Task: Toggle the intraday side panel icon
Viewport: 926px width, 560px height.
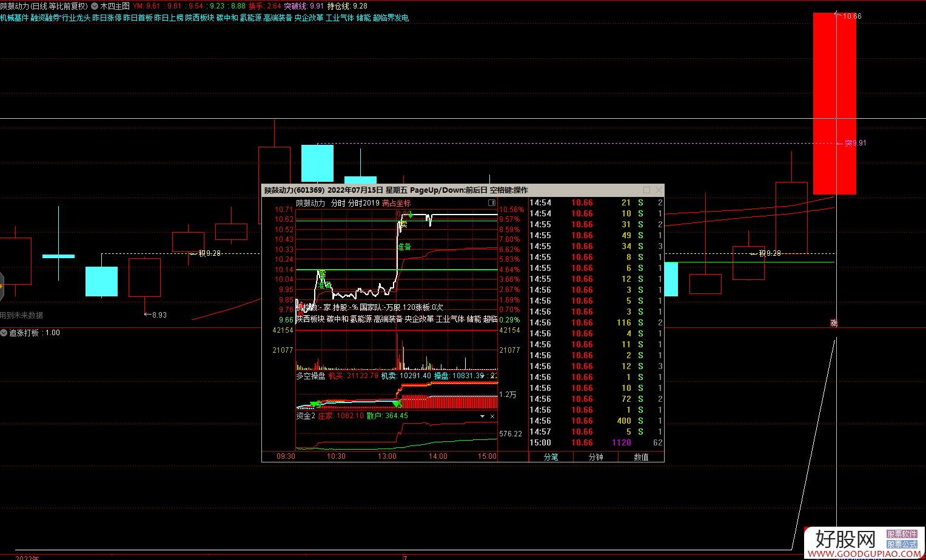Action: 492,203
